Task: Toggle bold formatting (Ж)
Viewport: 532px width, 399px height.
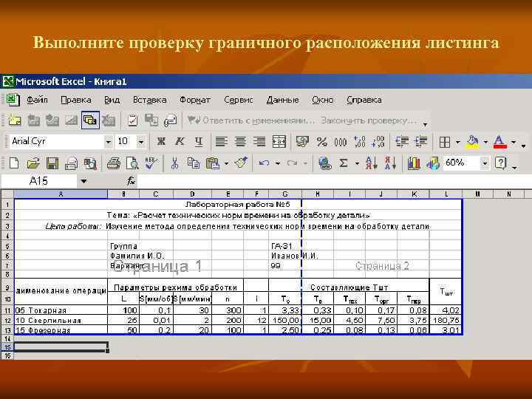Action: pyautogui.click(x=161, y=141)
